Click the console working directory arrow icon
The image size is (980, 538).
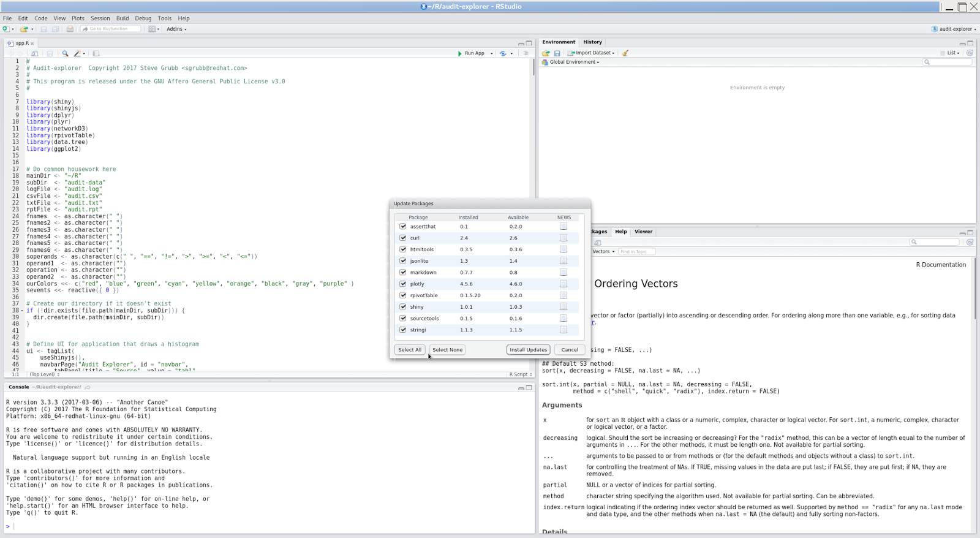tap(88, 387)
